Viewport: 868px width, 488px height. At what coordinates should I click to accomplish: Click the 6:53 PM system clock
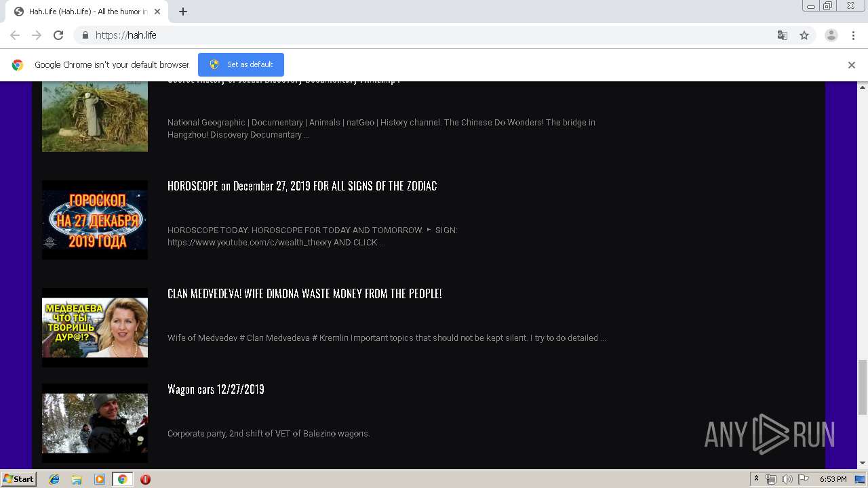click(833, 479)
